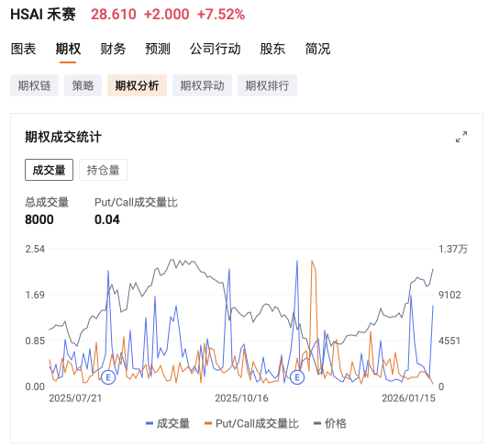Select the 期权 tab
Viewport: 488px width, 448px height.
pyautogui.click(x=68, y=49)
